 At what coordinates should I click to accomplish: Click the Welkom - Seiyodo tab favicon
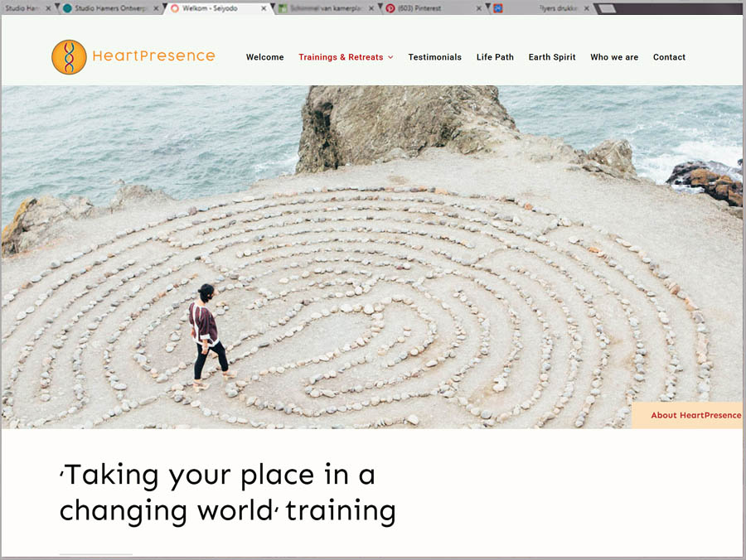175,8
